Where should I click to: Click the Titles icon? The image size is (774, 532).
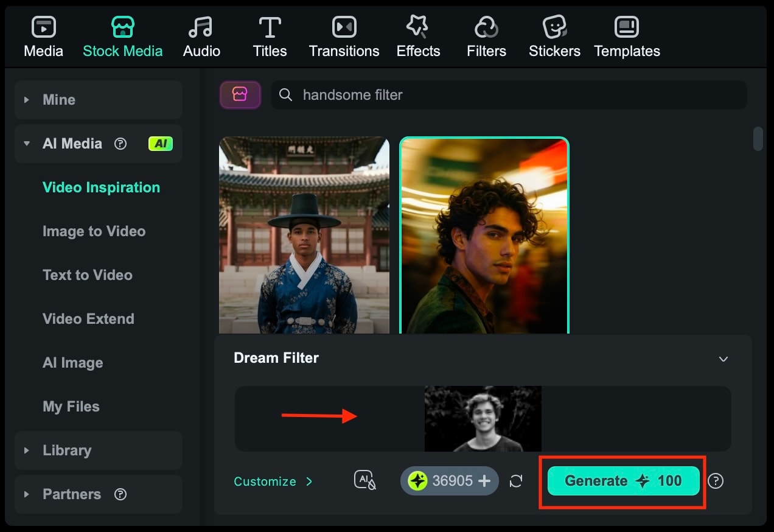coord(270,26)
